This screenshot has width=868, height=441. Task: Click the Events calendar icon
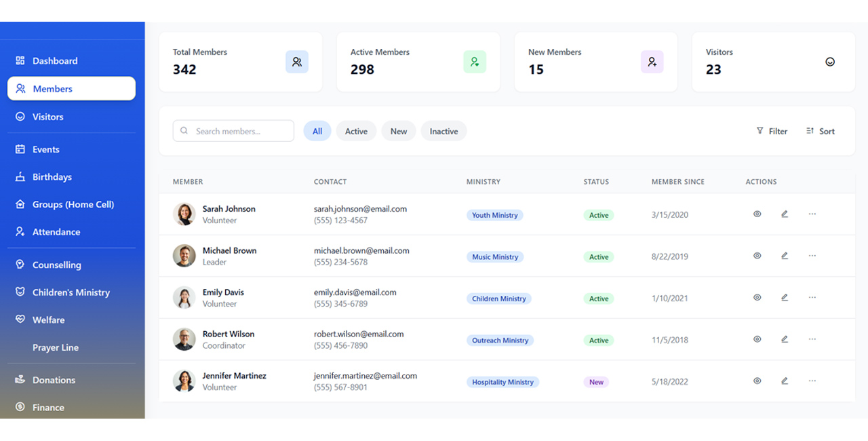click(20, 149)
